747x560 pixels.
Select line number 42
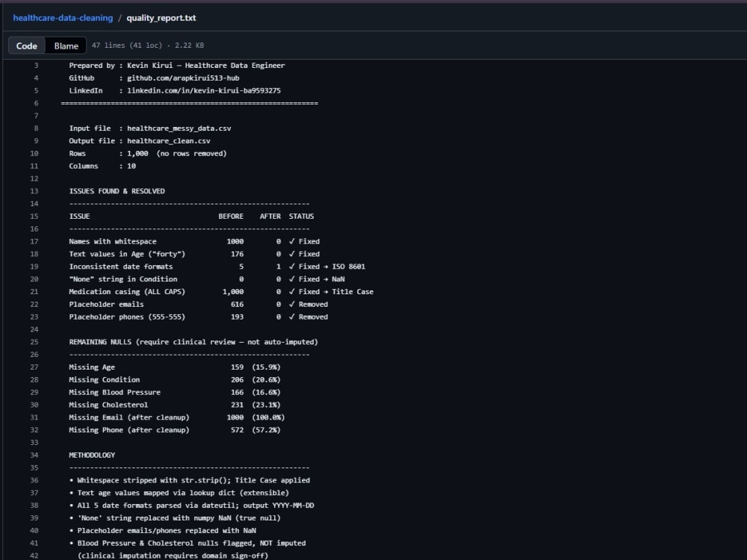coord(34,556)
